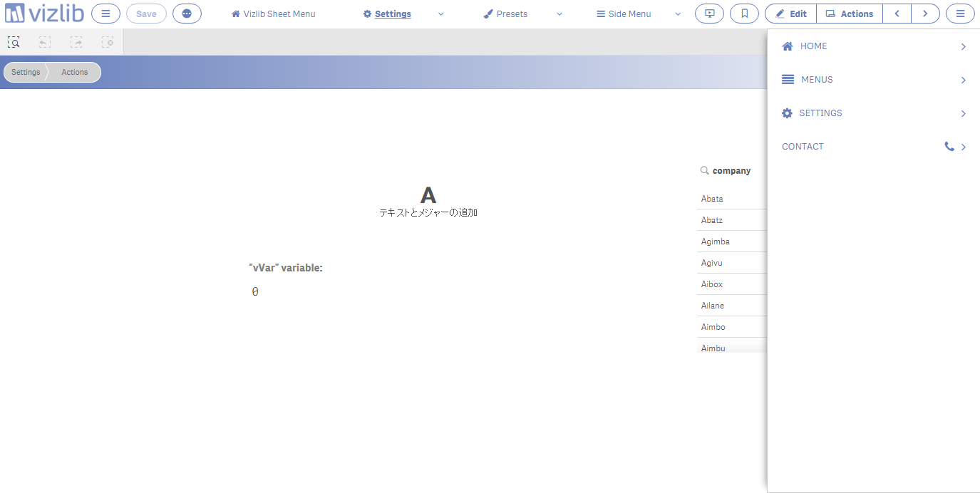
Task: Expand the Side Menu dropdown
Action: 677,14
